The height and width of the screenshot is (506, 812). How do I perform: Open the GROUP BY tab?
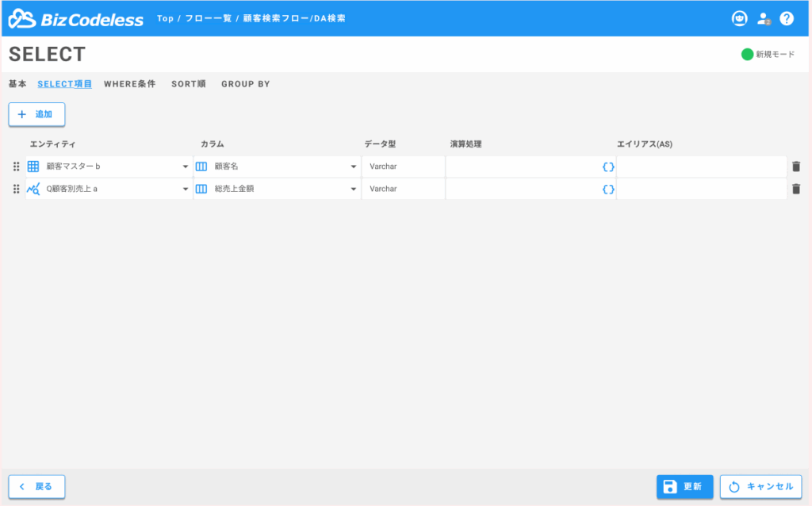tap(246, 84)
